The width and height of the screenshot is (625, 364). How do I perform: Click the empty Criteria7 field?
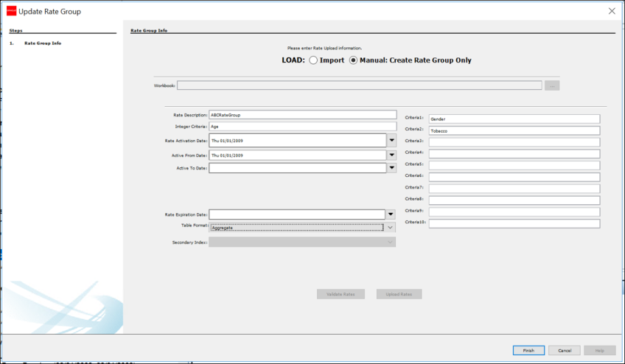point(514,188)
